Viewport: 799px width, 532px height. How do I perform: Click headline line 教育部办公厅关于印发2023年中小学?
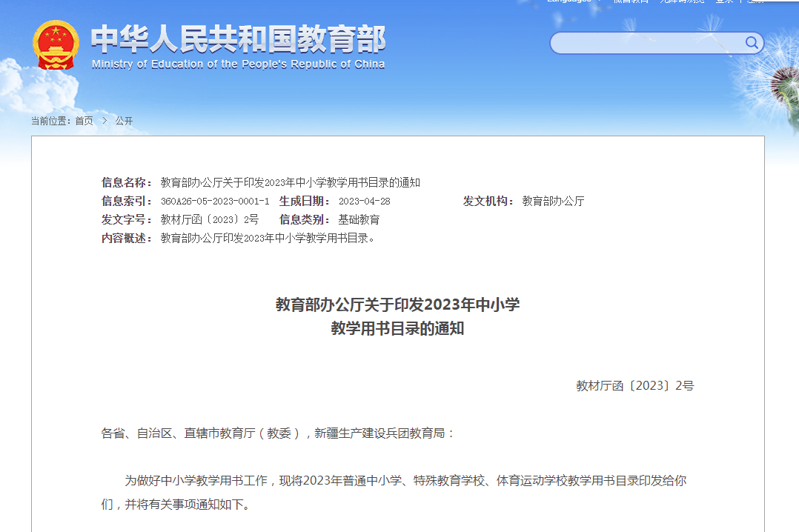point(398,305)
